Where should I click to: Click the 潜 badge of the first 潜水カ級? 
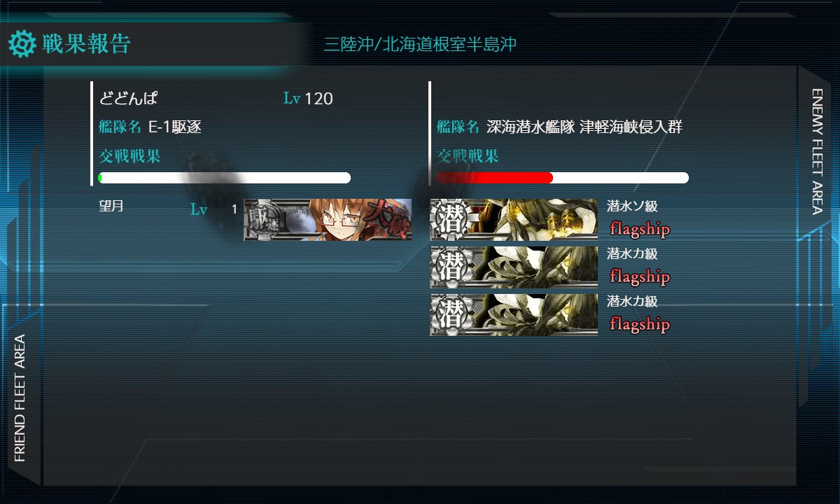click(450, 267)
